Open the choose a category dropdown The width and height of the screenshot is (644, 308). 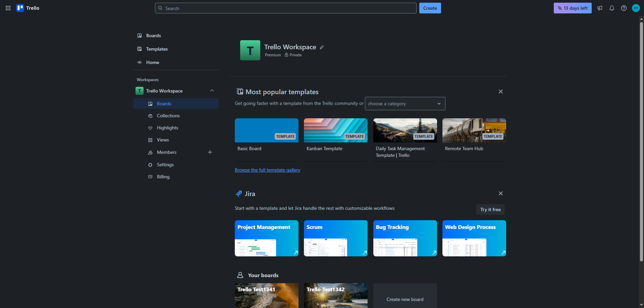click(x=405, y=104)
